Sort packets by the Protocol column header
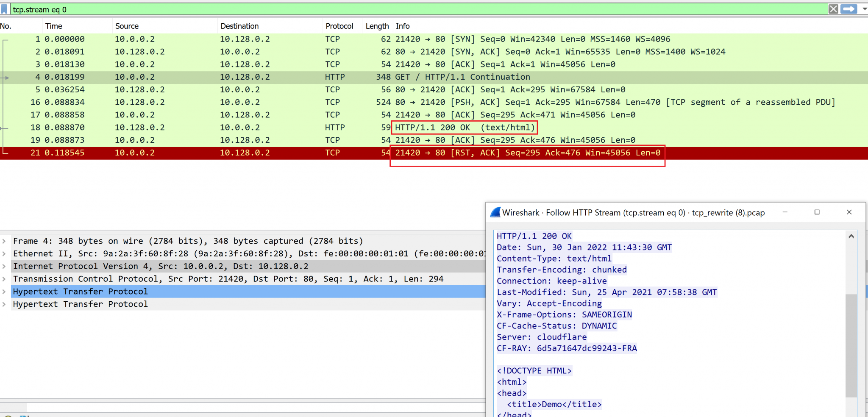868x417 pixels. 339,26
